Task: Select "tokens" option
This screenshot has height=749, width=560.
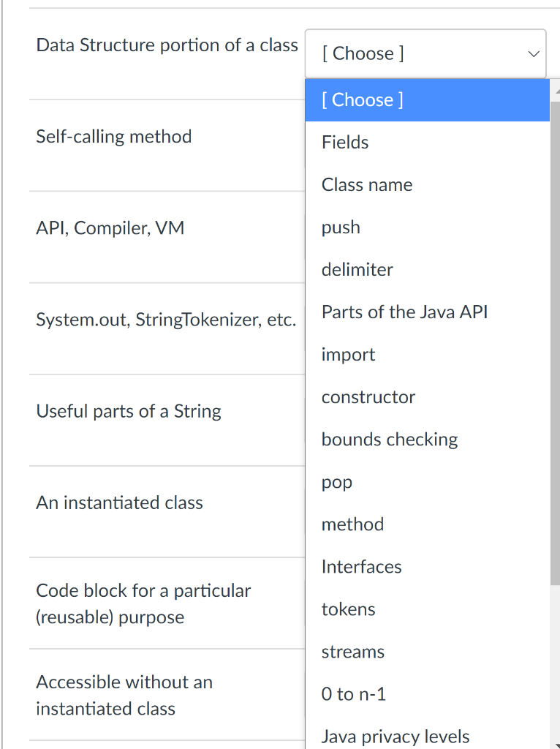Action: click(x=348, y=609)
